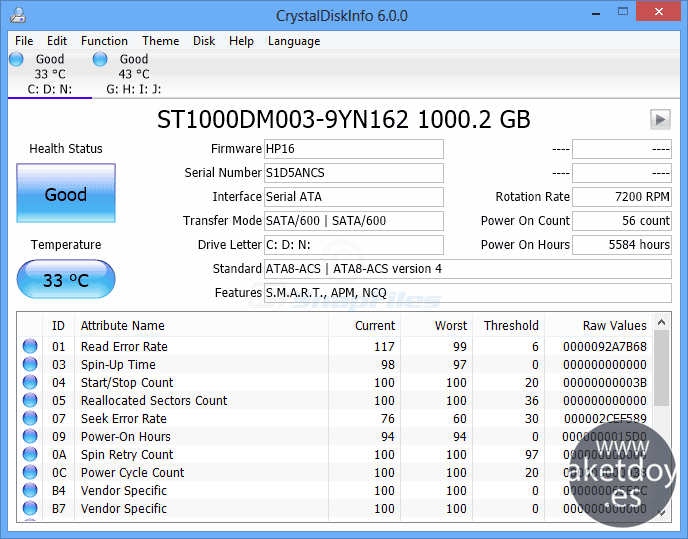Maximize the CrystalDiskInfo window

tap(623, 12)
